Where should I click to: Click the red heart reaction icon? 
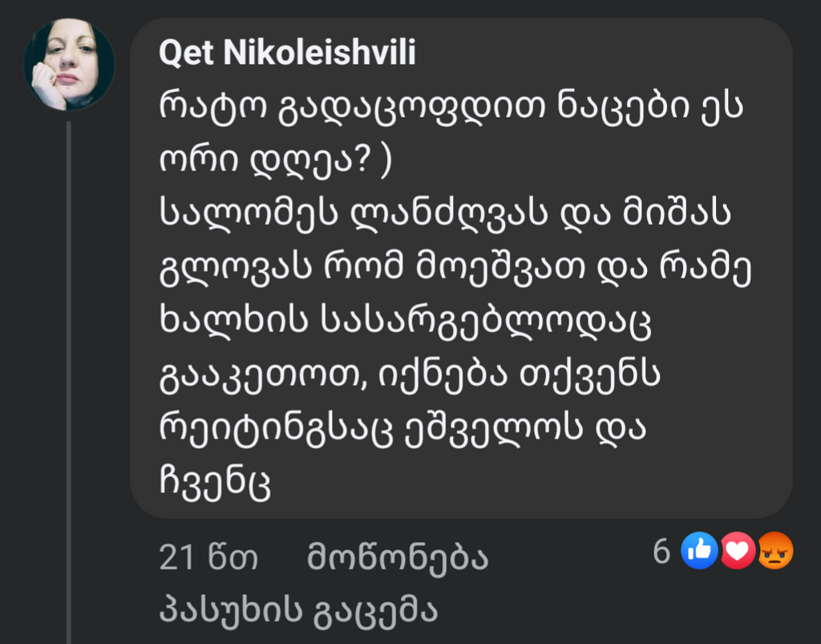click(x=737, y=552)
